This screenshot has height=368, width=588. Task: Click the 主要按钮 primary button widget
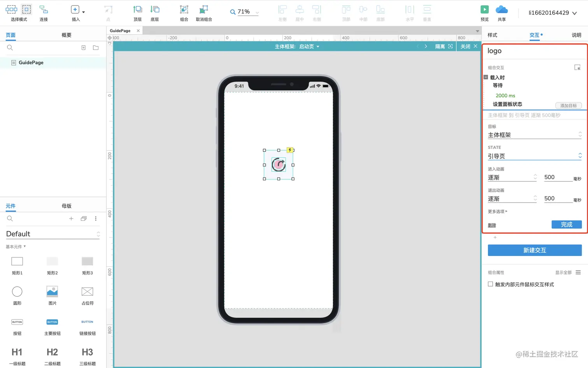point(52,326)
